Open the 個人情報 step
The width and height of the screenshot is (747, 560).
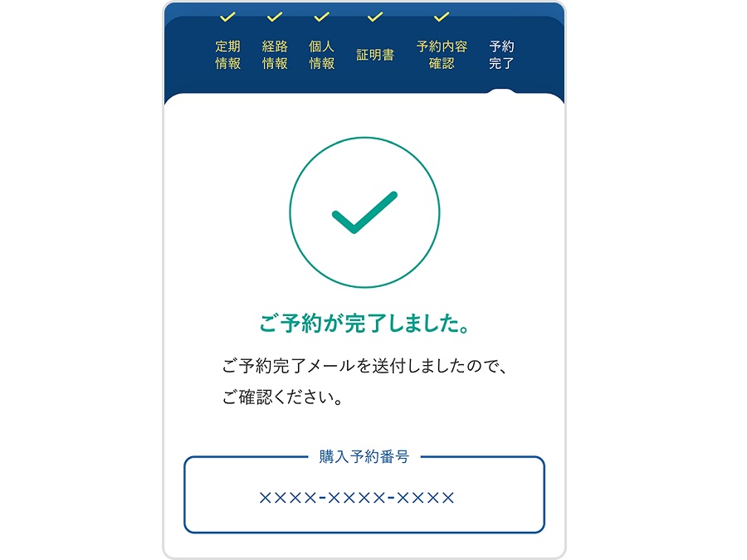[321, 55]
